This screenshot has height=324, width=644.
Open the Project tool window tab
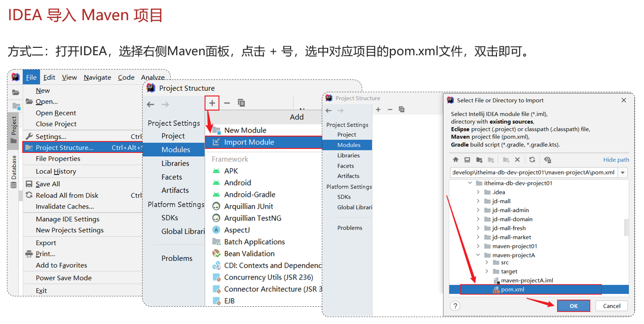(x=14, y=131)
